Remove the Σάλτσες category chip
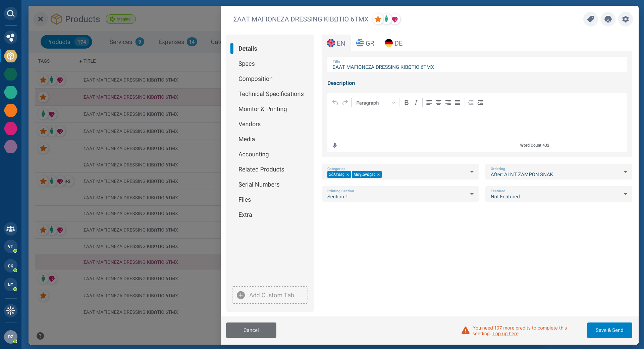The width and height of the screenshot is (644, 349). click(x=347, y=175)
